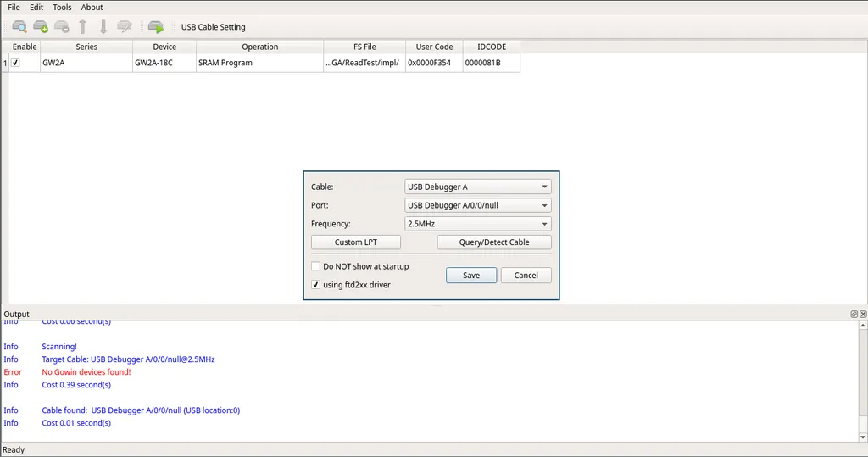Open the Edit menu
Image resolution: width=868 pixels, height=457 pixels.
point(36,7)
